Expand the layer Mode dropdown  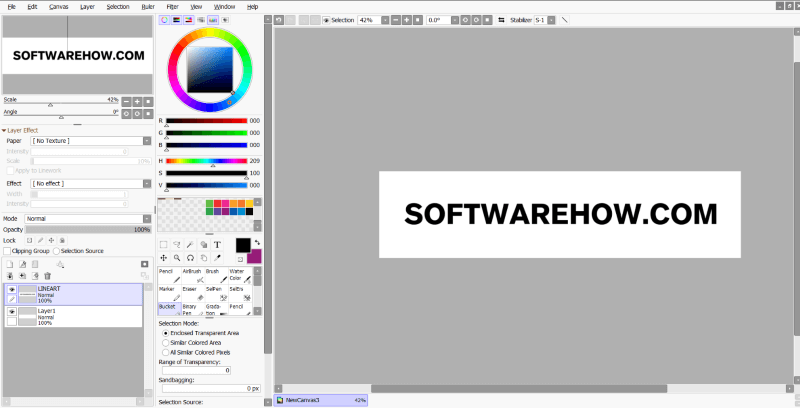coord(88,218)
